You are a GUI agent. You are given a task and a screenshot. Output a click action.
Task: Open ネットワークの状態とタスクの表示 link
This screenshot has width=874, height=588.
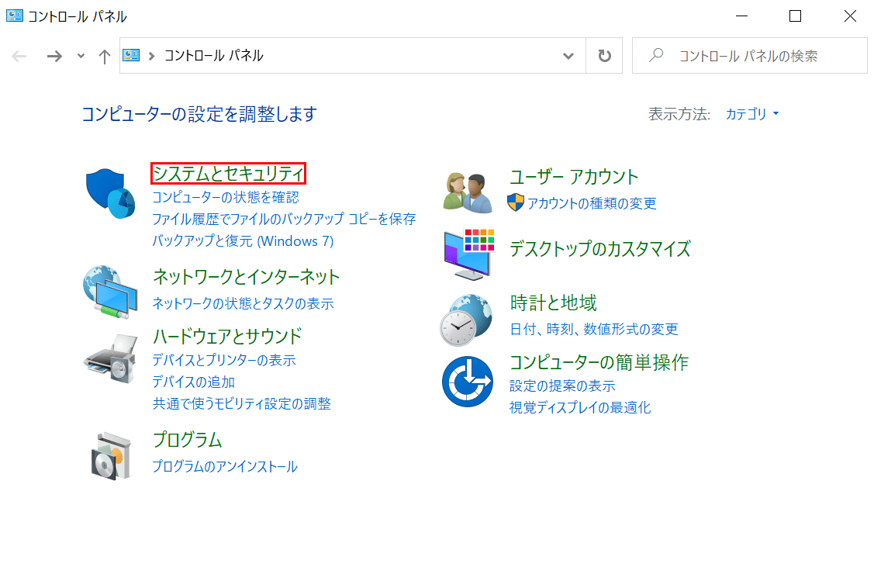pos(243,303)
